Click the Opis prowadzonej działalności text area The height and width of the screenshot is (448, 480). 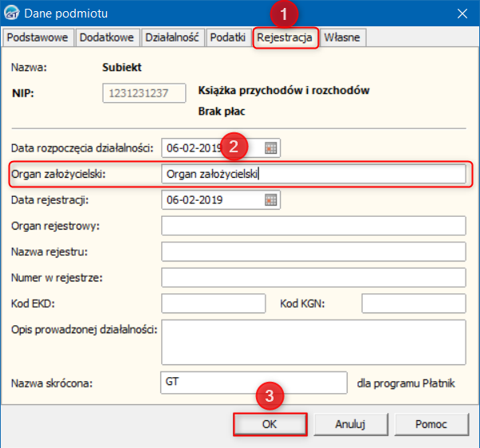click(313, 343)
